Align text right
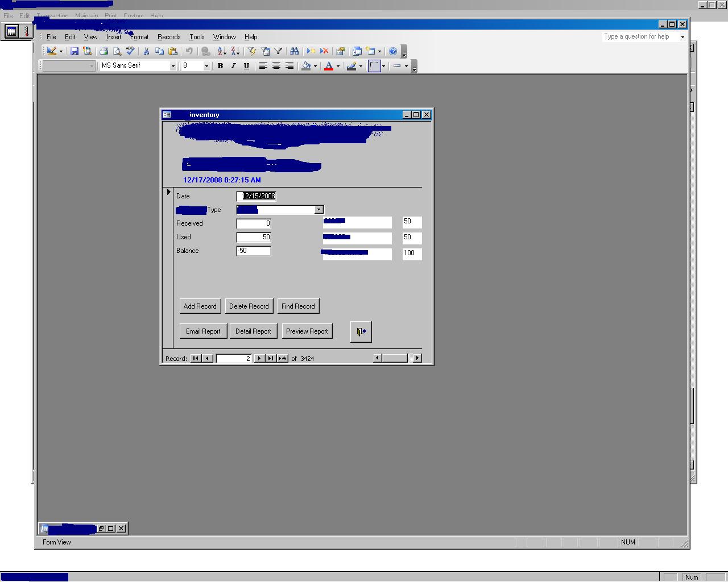 click(x=289, y=66)
